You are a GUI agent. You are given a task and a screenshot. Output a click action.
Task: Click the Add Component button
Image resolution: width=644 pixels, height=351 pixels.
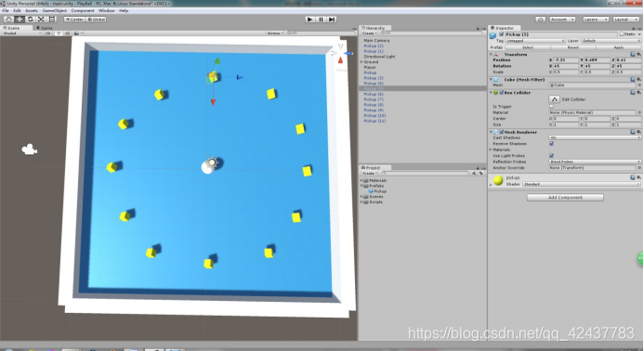[565, 198]
